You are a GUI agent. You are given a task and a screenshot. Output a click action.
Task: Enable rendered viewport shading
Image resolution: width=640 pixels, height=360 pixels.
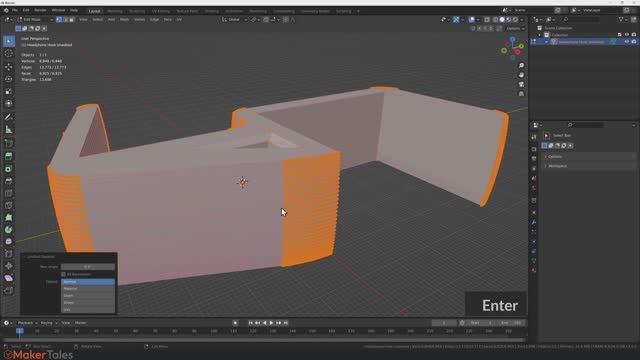pyautogui.click(x=515, y=19)
